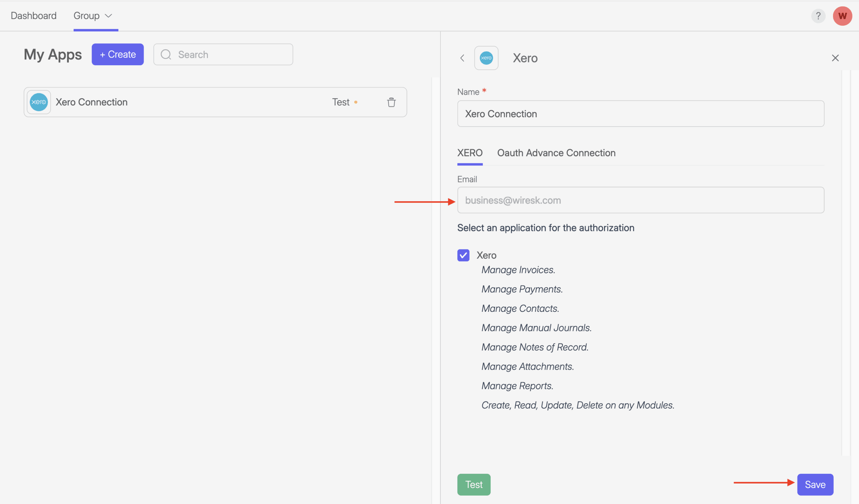Click the Xero logo in apps list

click(x=39, y=102)
